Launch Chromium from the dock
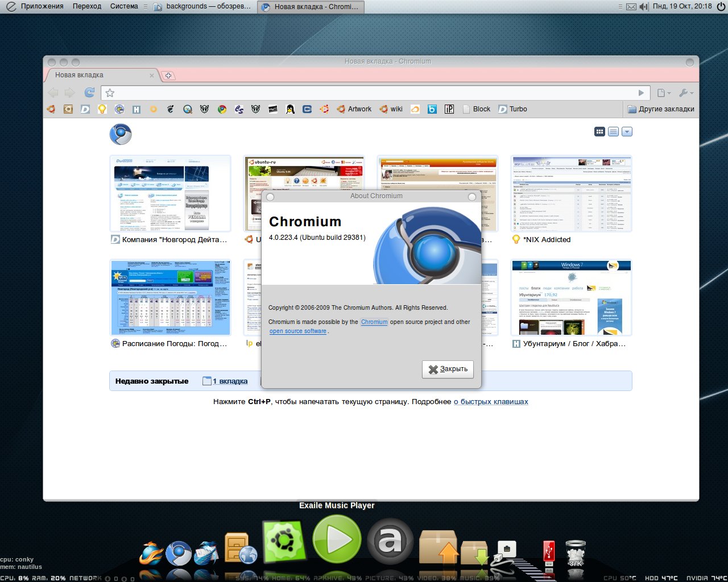The width and height of the screenshot is (728, 582). pos(179,553)
